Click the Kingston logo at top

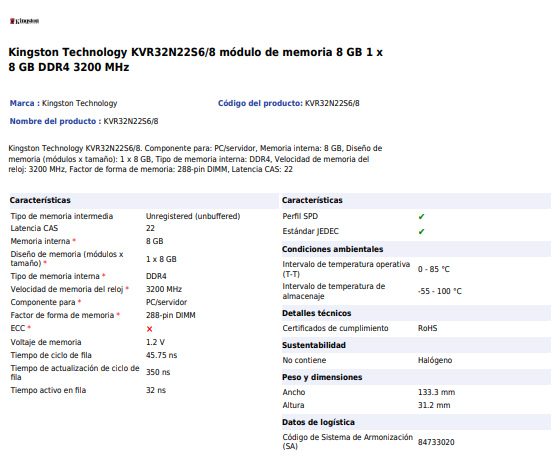[x=24, y=21]
